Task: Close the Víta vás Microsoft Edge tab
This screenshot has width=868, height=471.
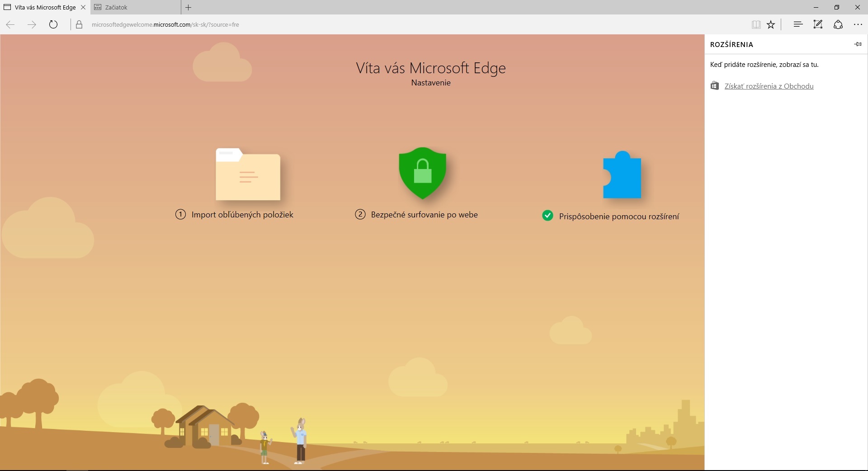Action: pos(83,7)
